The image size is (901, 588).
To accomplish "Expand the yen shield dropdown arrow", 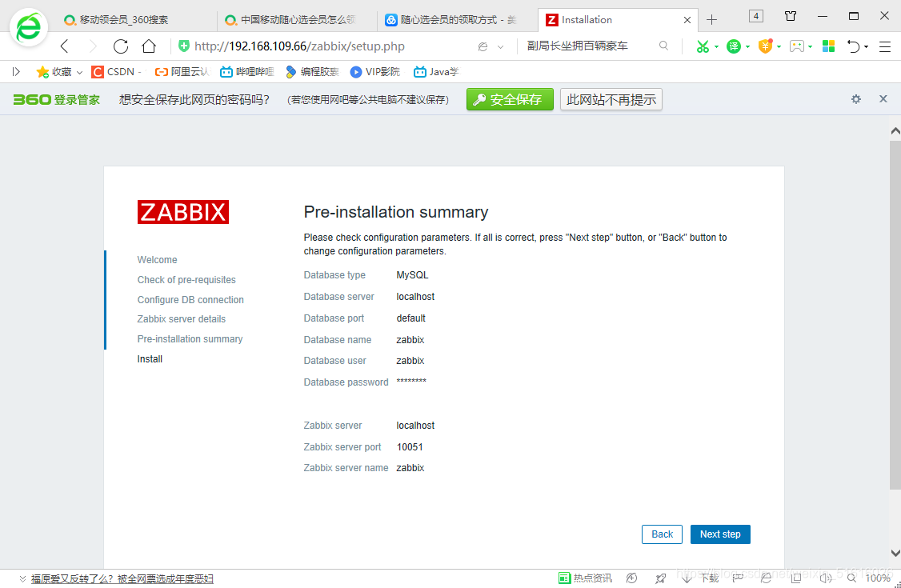I will (779, 47).
